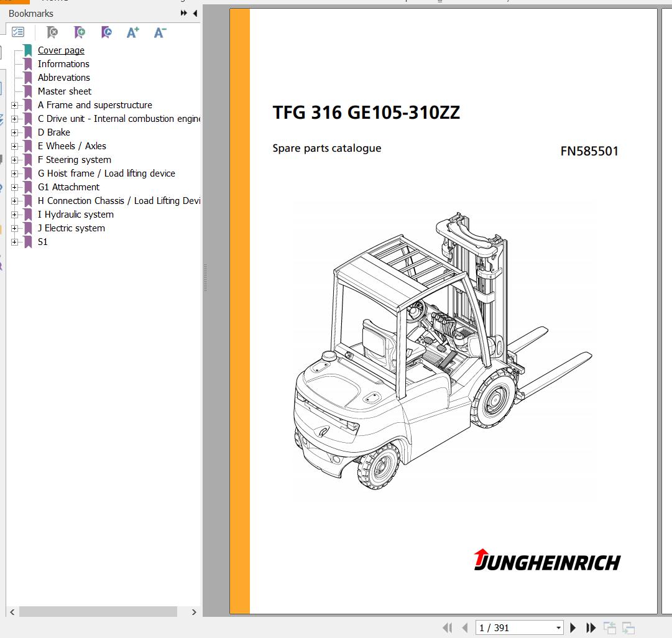This screenshot has width=672, height=638.
Task: Click the delete bookmark icon
Action: click(x=53, y=32)
